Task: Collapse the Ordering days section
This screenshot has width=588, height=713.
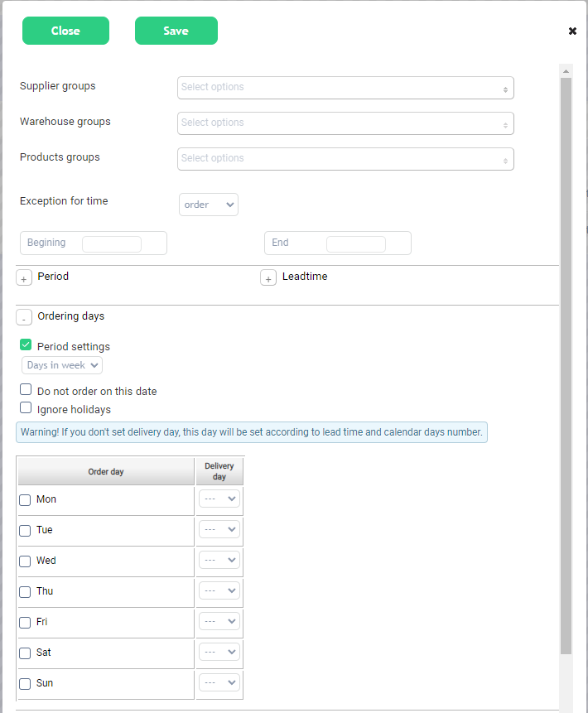Action: click(24, 318)
